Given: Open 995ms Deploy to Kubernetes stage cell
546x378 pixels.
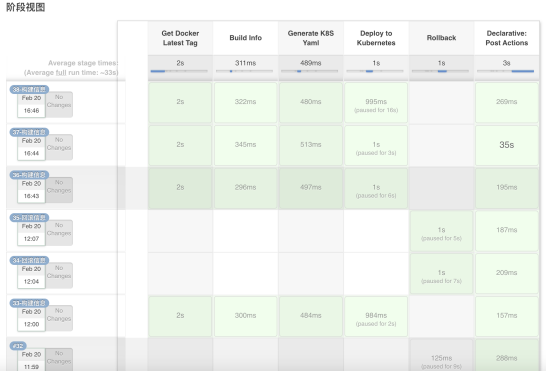Looking at the screenshot, I should coord(376,102).
